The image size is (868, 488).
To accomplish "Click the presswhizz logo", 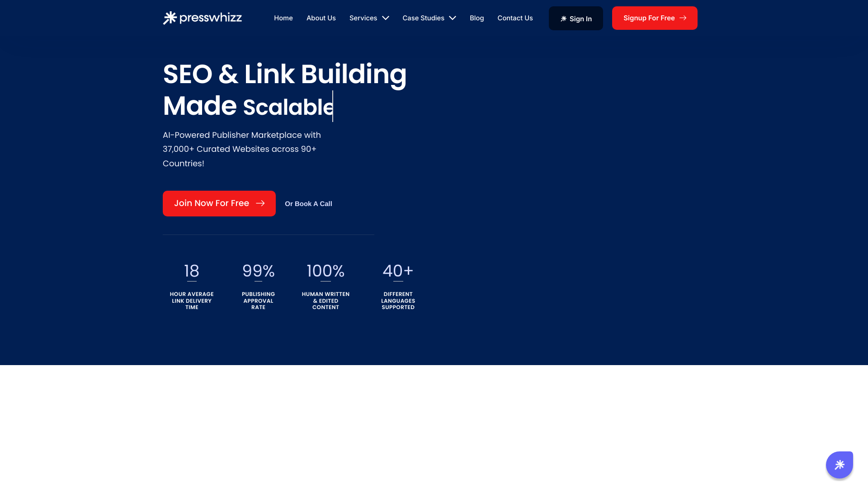I will 203,18.
